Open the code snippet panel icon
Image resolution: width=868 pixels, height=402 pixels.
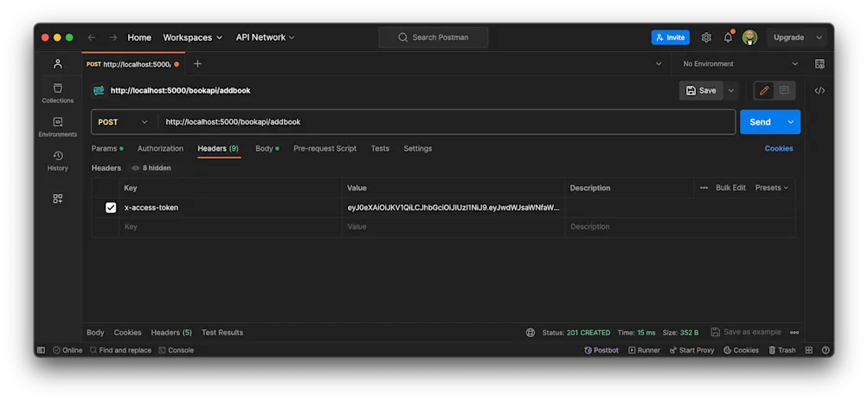820,91
